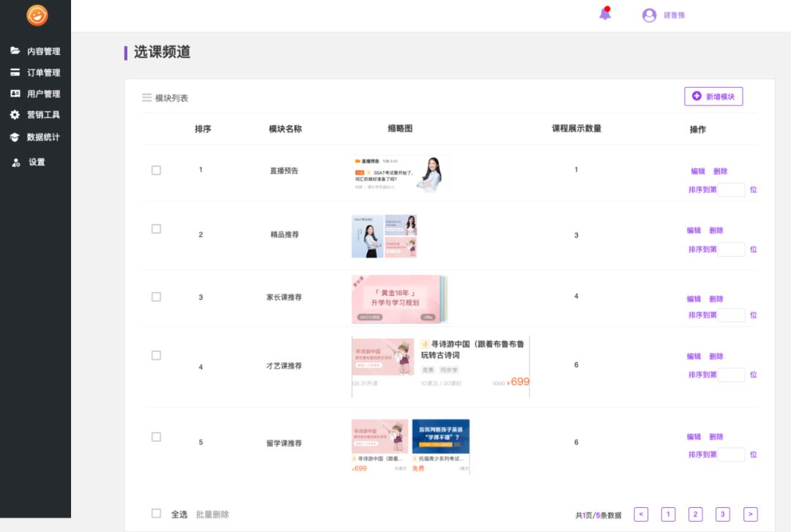Click the 排序到第 input for 才艺课推荐
This screenshot has height=532, width=791.
pyautogui.click(x=731, y=375)
